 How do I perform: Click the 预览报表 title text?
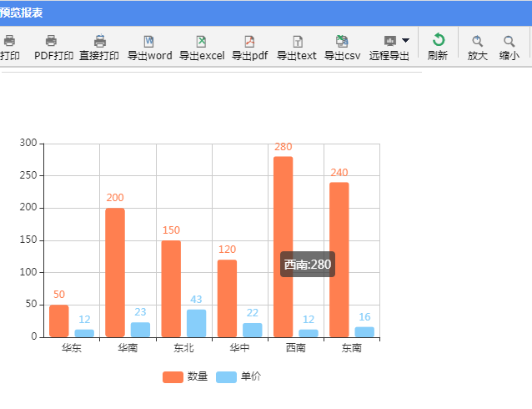22,13
